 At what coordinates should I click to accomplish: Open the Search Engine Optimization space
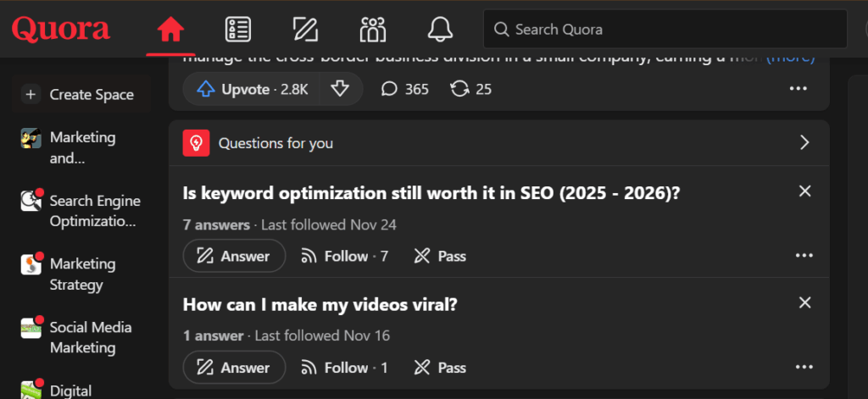[94, 211]
